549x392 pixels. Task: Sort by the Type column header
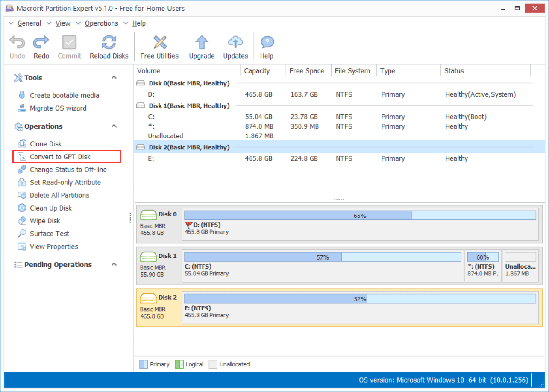coord(408,71)
